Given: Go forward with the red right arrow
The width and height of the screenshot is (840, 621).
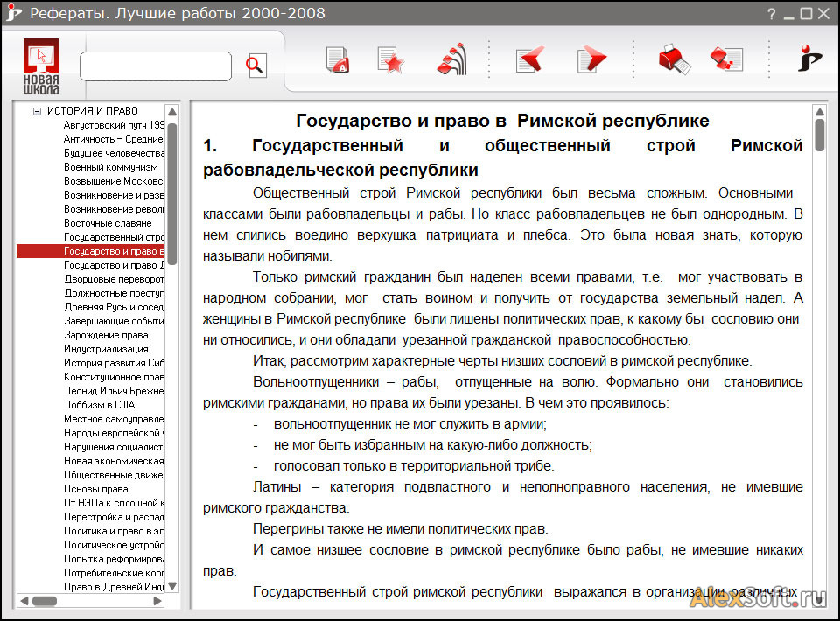Looking at the screenshot, I should point(591,59).
